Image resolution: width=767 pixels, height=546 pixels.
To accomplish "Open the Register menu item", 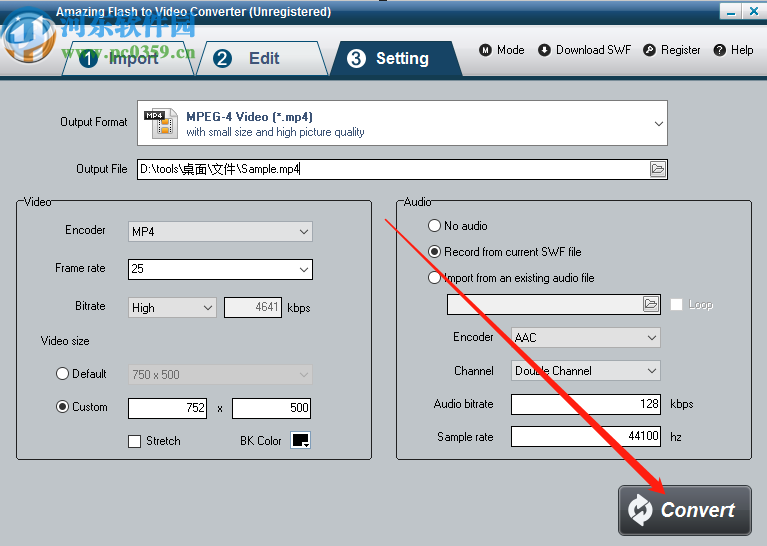I will pyautogui.click(x=672, y=50).
